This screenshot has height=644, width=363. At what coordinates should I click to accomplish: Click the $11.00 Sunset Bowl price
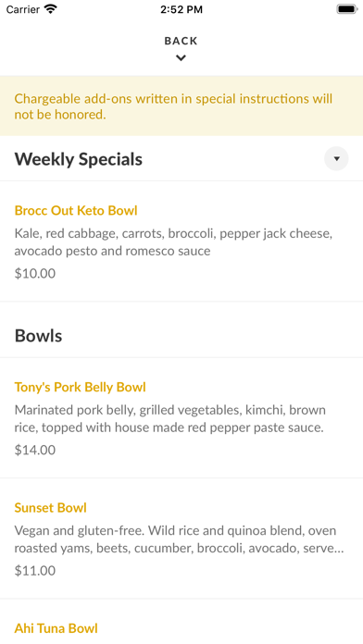[x=35, y=571]
